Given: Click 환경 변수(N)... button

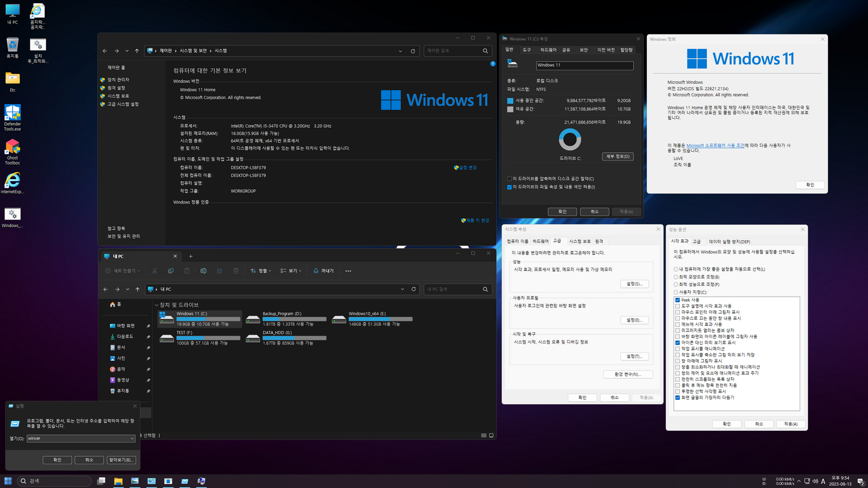Looking at the screenshot, I should point(628,374).
